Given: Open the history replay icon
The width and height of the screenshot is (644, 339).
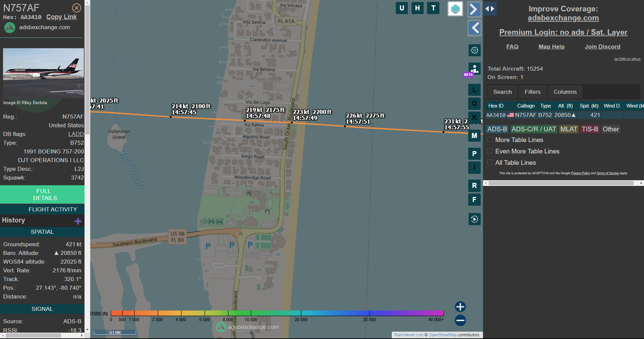Looking at the screenshot, I should pos(474,219).
